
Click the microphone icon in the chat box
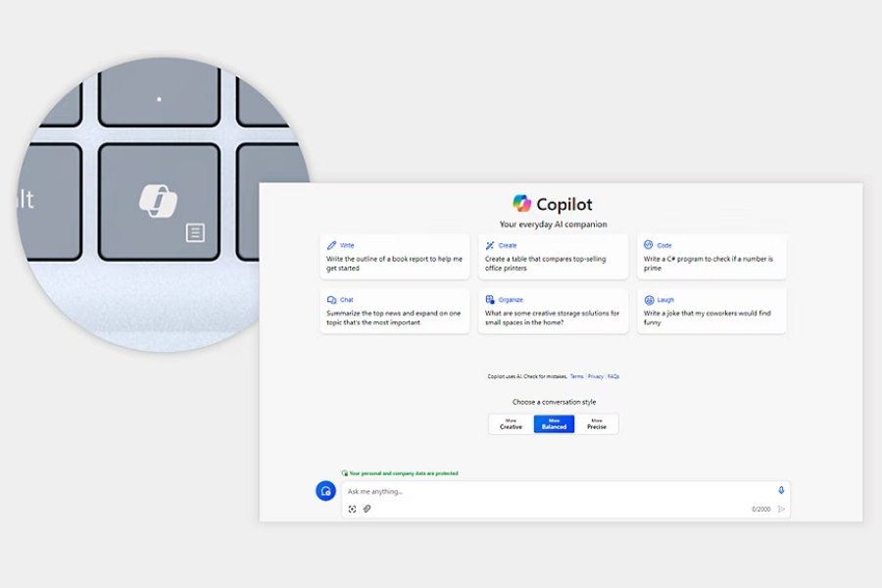coord(781,490)
